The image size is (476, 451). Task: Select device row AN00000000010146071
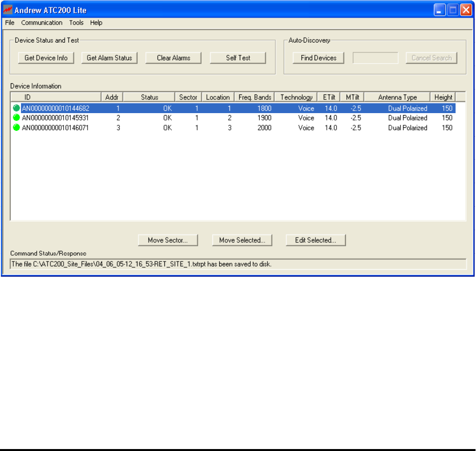[233, 128]
